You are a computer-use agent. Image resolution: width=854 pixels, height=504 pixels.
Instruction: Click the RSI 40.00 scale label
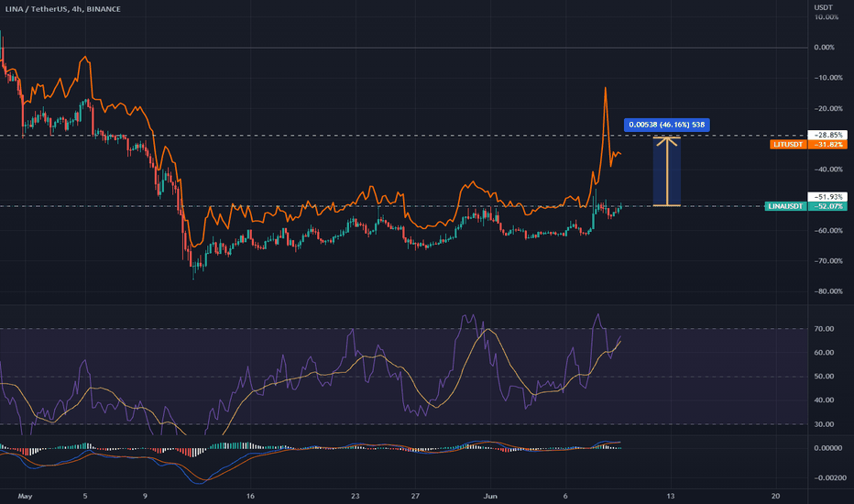click(x=824, y=400)
